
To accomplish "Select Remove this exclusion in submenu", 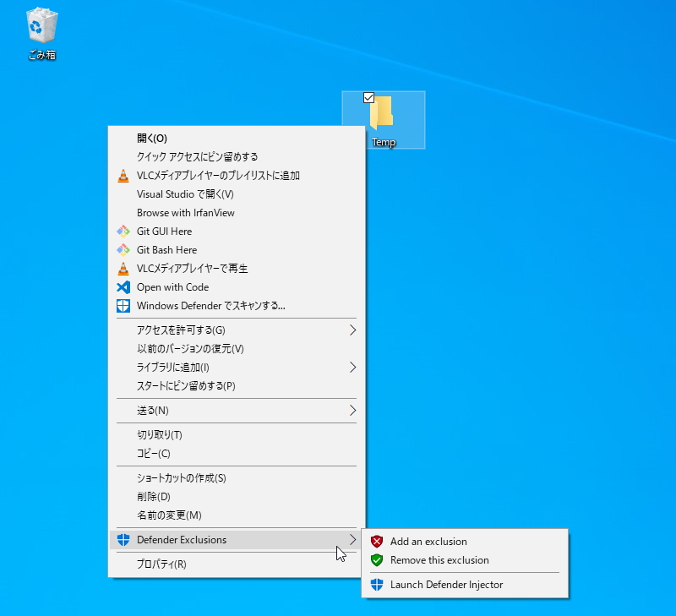I will click(x=465, y=560).
